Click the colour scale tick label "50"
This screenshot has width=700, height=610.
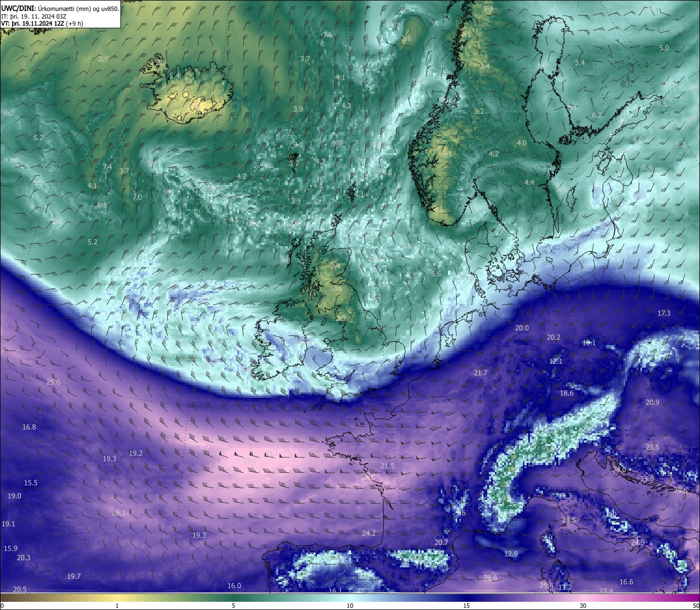tap(696, 606)
